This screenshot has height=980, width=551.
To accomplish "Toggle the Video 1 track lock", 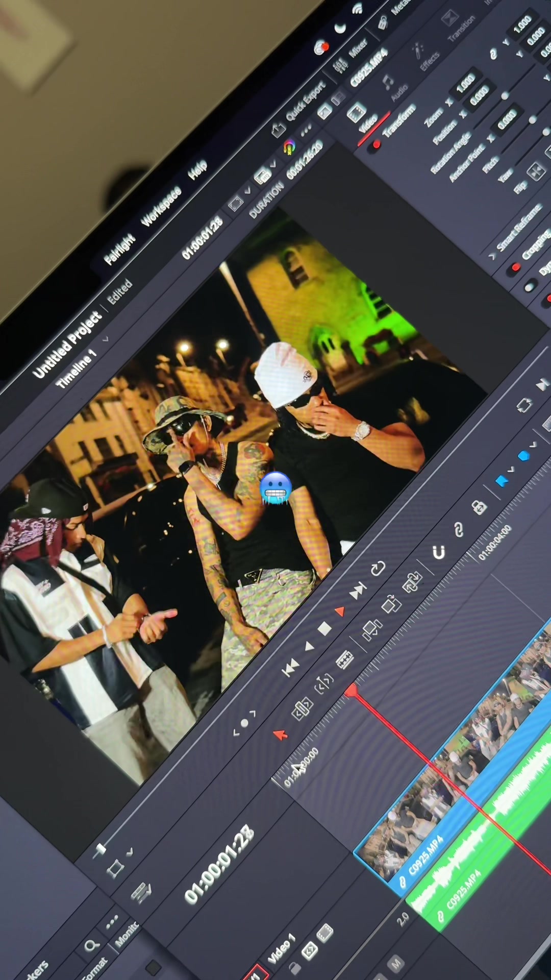I will point(294,968).
